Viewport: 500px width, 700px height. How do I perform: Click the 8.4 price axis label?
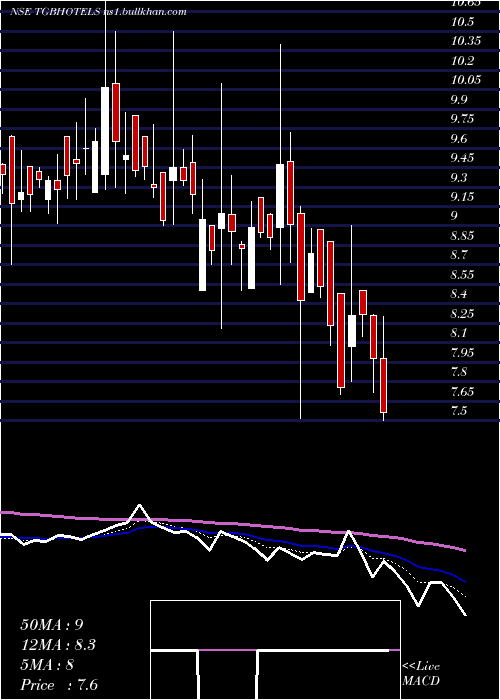459,294
